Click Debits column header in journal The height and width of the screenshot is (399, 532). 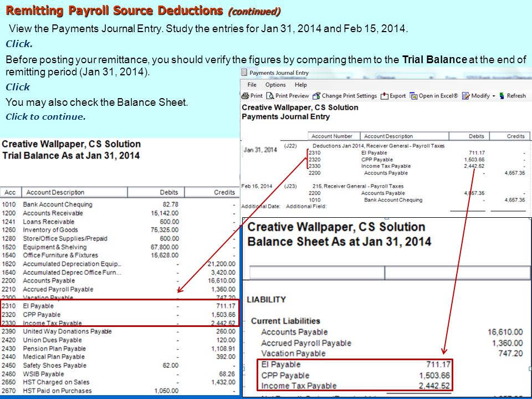pos(469,136)
